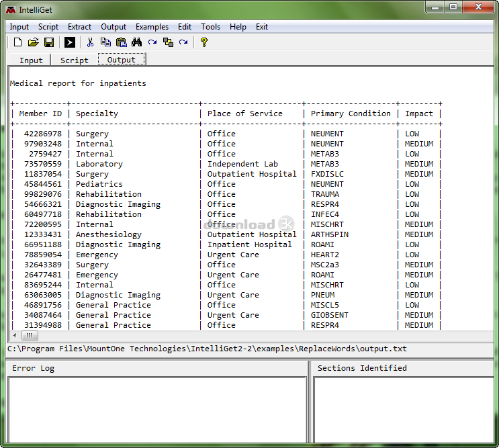Click the blue arrow icon before the help icon

(183, 42)
